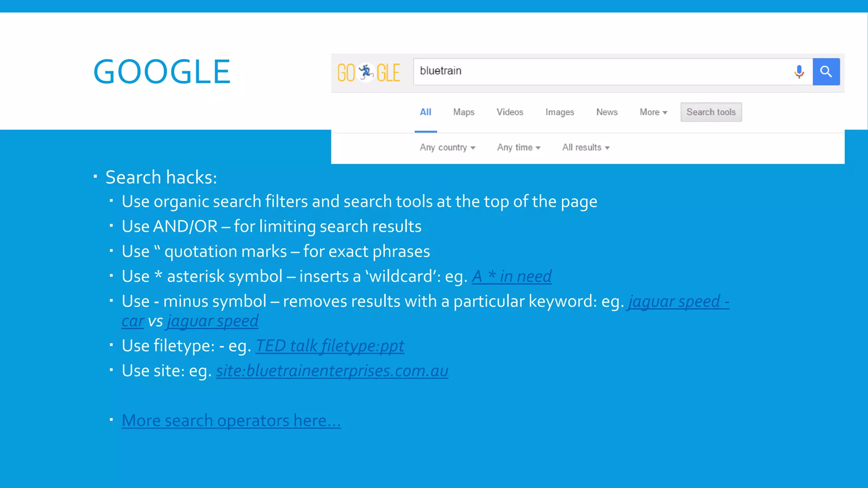868x488 pixels.
Task: Switch to the Videos tab
Action: [510, 112]
